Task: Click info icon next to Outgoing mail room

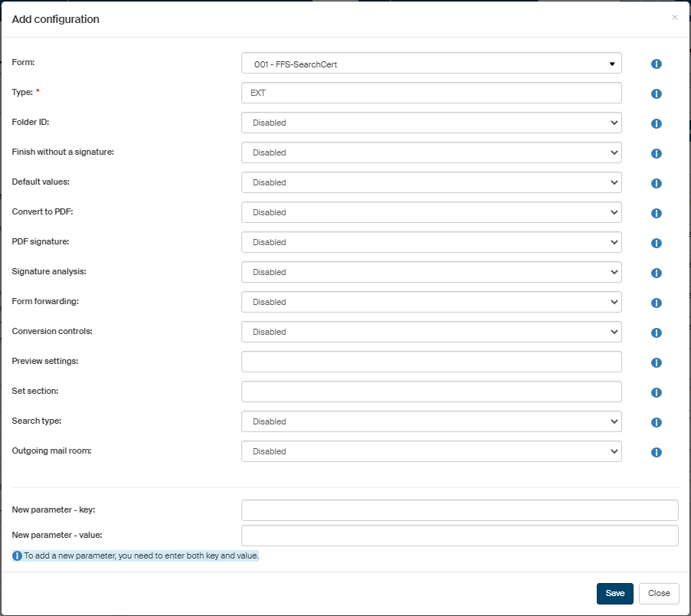Action: [x=656, y=452]
